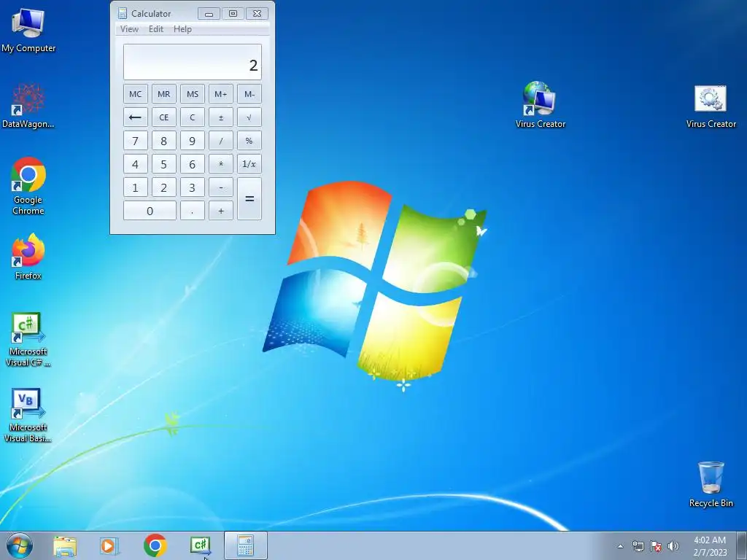Click the 5 key on calculator
Viewport: 747px width, 560px height.
click(164, 164)
